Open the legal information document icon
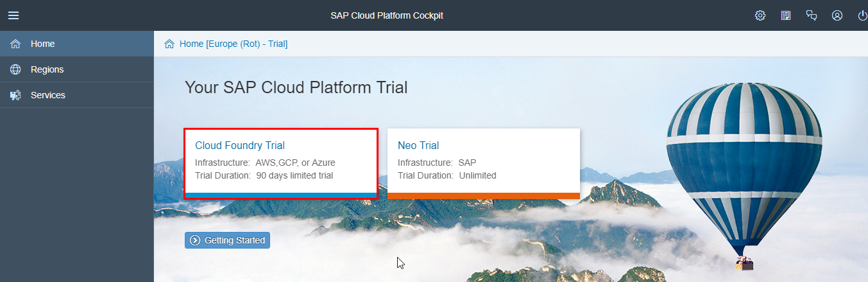This screenshot has height=282, width=868. pyautogui.click(x=786, y=15)
